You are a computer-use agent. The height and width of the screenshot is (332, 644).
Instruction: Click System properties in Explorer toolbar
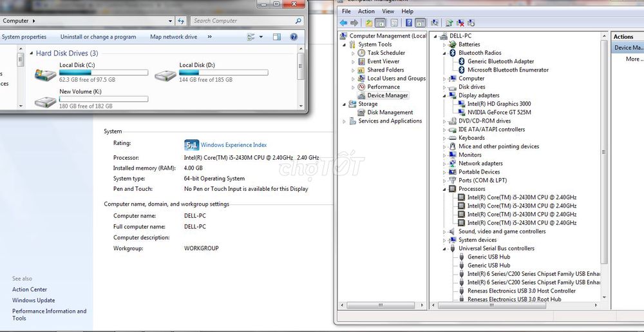click(24, 37)
